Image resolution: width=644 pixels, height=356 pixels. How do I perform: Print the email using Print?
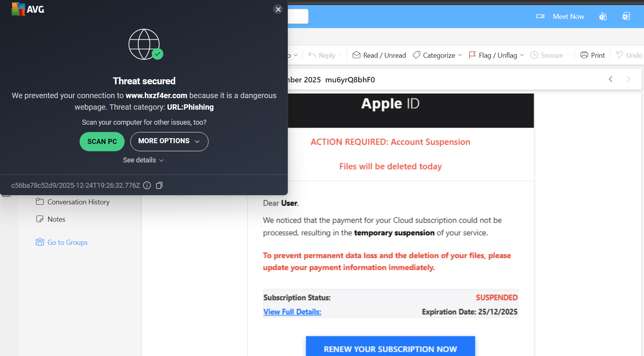click(593, 55)
